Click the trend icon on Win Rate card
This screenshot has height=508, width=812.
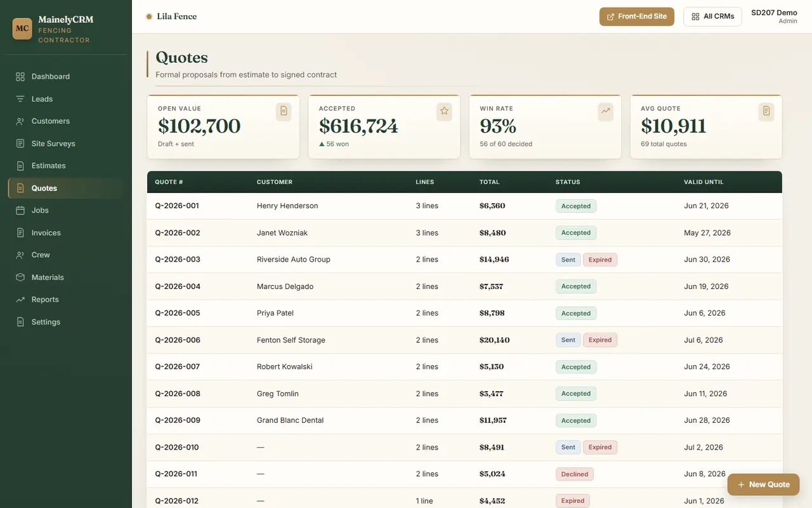(606, 111)
